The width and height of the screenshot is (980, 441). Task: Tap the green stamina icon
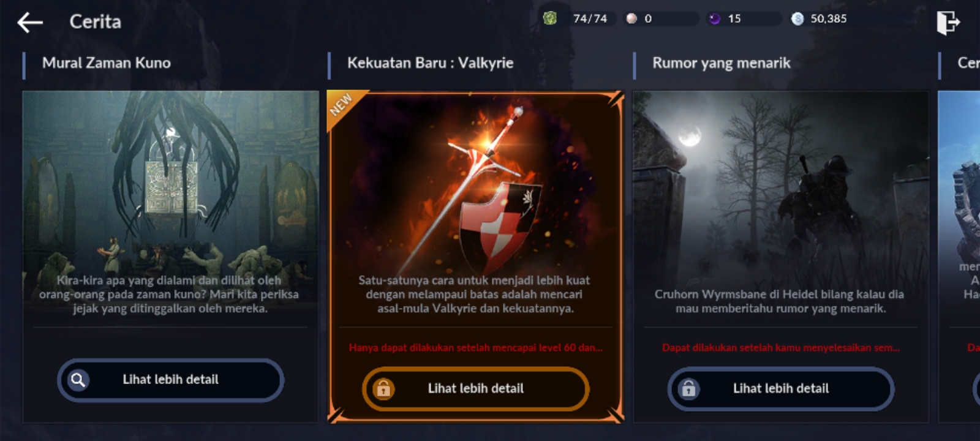(550, 18)
